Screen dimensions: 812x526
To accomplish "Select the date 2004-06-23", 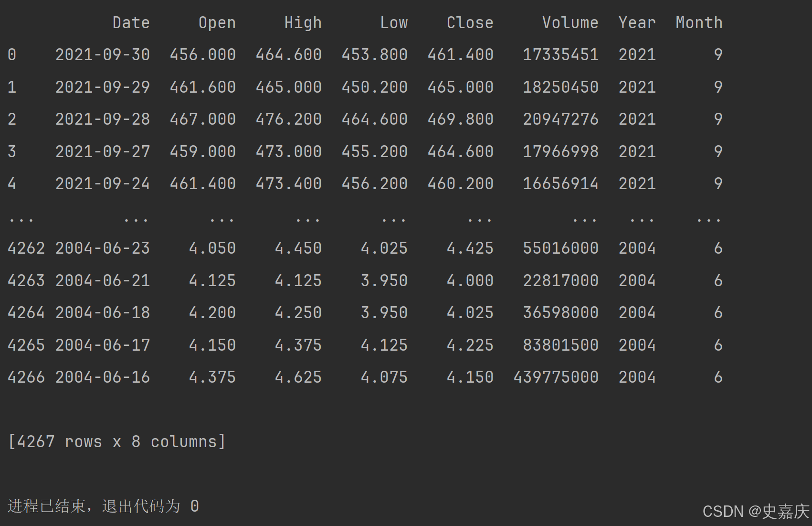I will 103,248.
